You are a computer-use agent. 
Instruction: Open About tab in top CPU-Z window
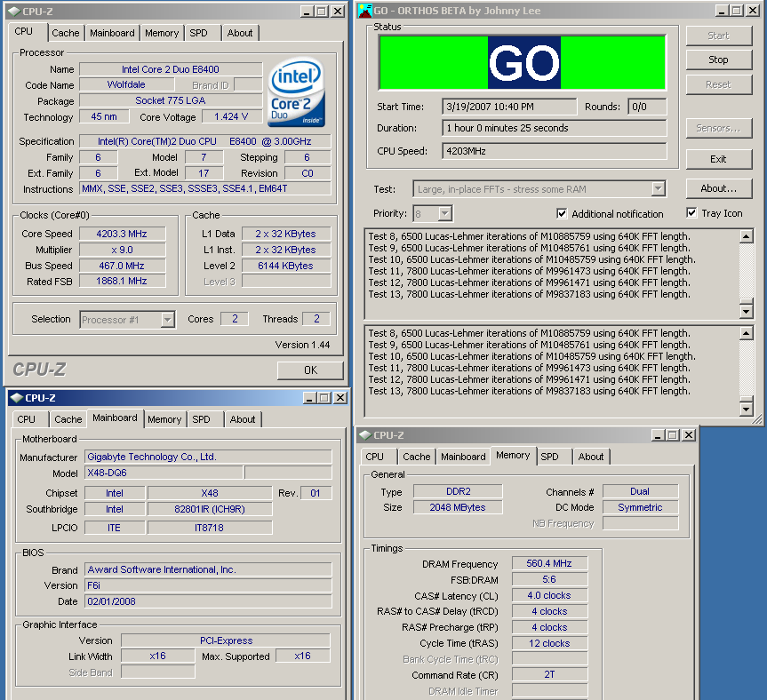point(240,33)
